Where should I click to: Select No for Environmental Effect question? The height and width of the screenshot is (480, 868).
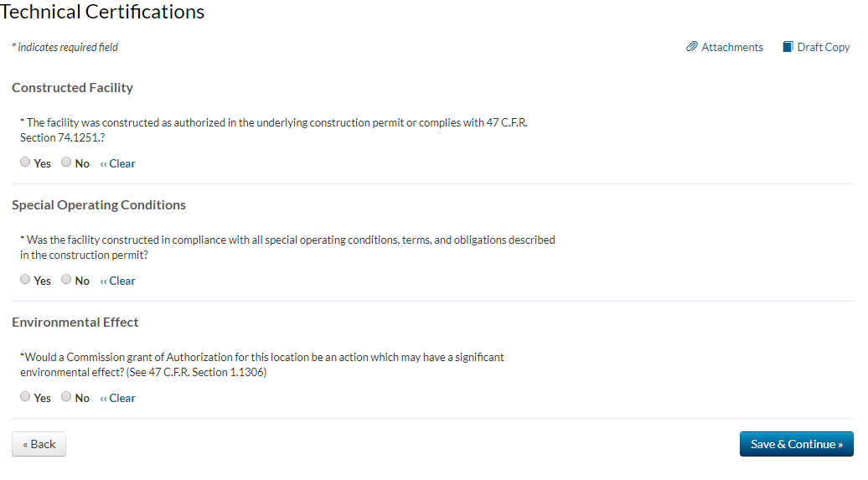pyautogui.click(x=66, y=397)
